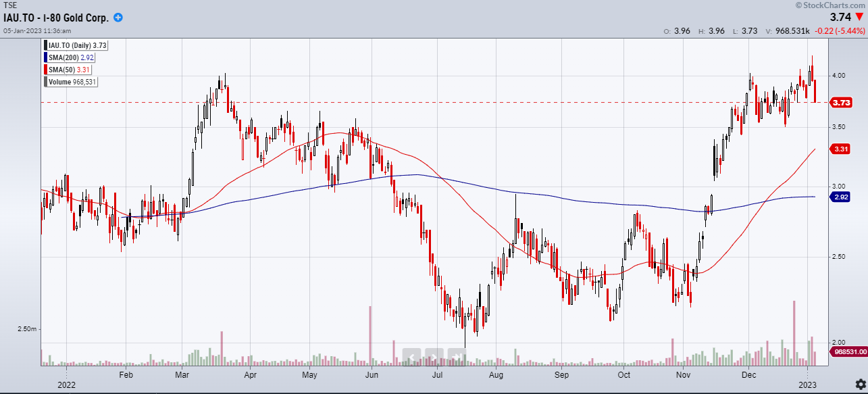
Task: Click the 3.00 price axis label
Action: (x=838, y=186)
